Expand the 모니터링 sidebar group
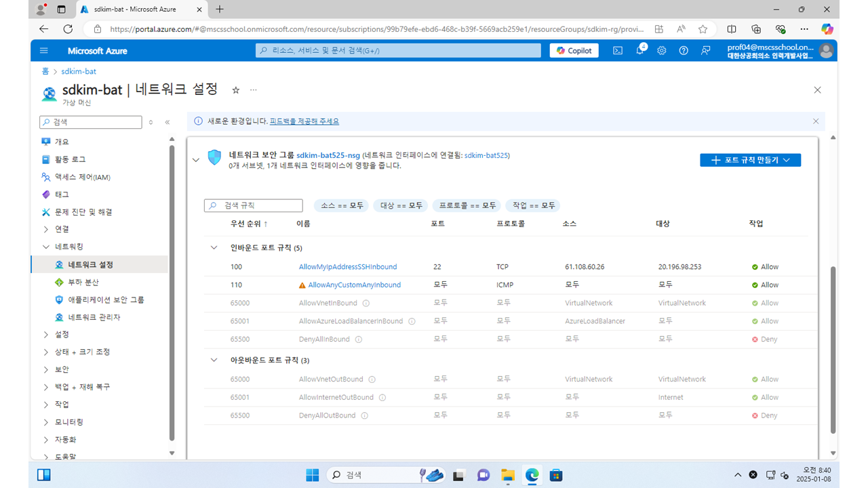The width and height of the screenshot is (868, 488). click(46, 422)
